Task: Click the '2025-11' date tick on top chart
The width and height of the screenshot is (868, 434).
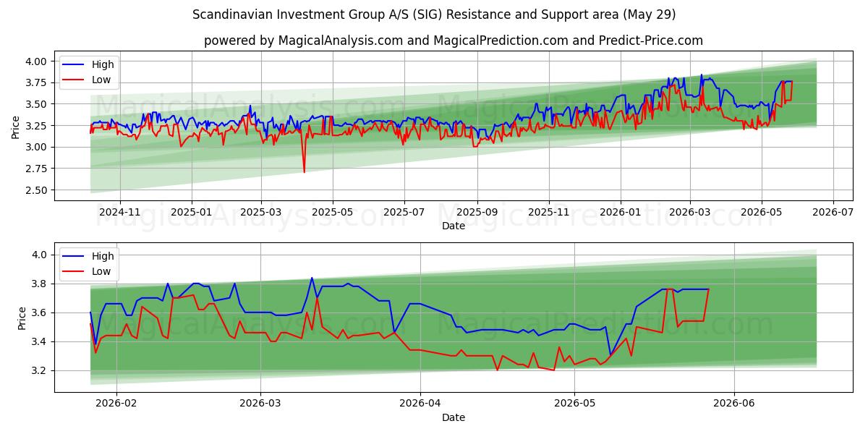Action: click(x=548, y=213)
